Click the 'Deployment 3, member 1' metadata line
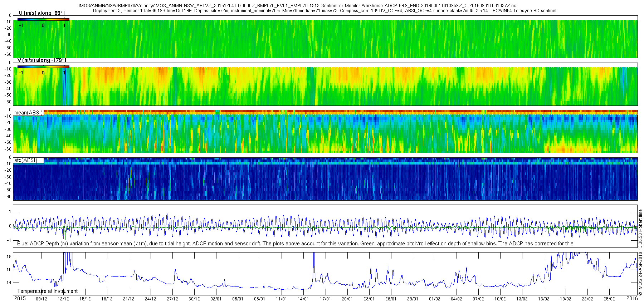This screenshot has height=304, width=644. 325,11
